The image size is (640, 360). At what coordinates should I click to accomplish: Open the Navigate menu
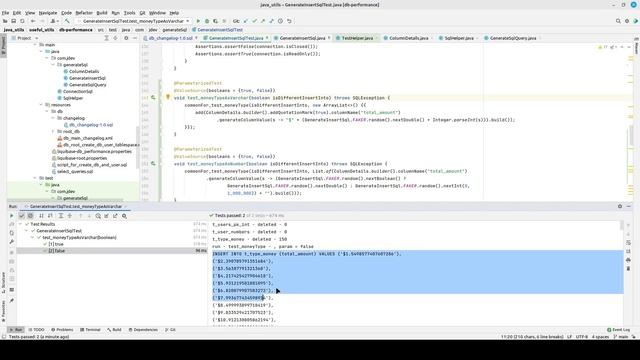48,13
